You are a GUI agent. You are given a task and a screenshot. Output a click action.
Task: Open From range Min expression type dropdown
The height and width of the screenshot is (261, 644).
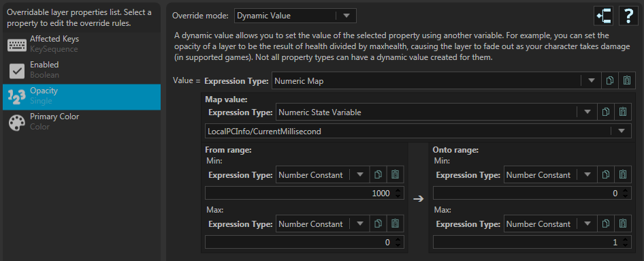tap(323, 174)
